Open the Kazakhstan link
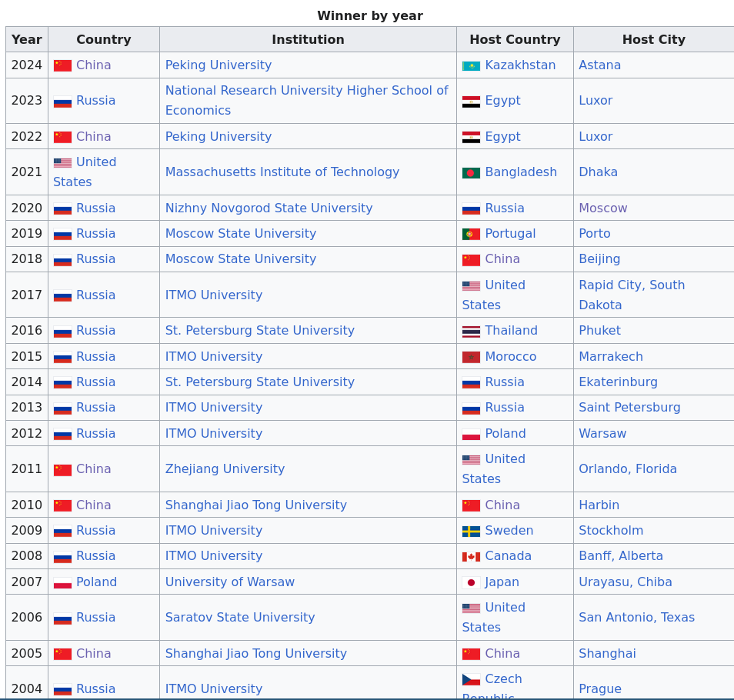 tap(520, 65)
